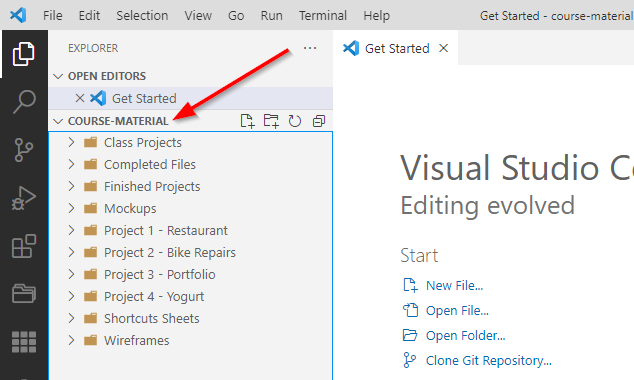Viewport: 634px width, 380px height.
Task: Open the Run and Debug view
Action: pos(24,198)
